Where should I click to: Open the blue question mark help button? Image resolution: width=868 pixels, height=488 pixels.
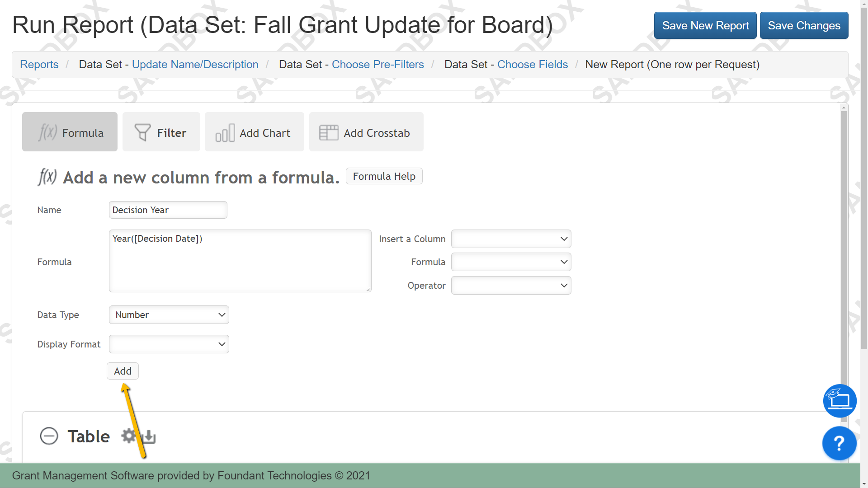click(x=839, y=443)
